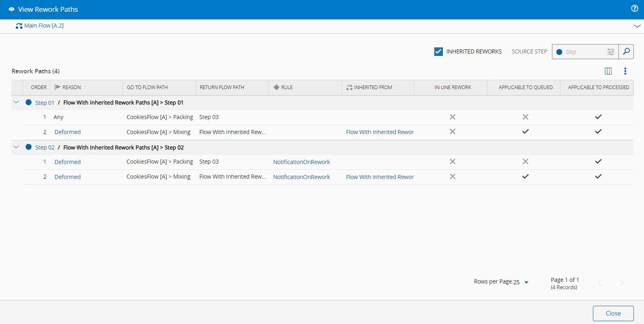The image size is (644, 324).
Task: Open the Rows per Page dropdown
Action: (526, 282)
